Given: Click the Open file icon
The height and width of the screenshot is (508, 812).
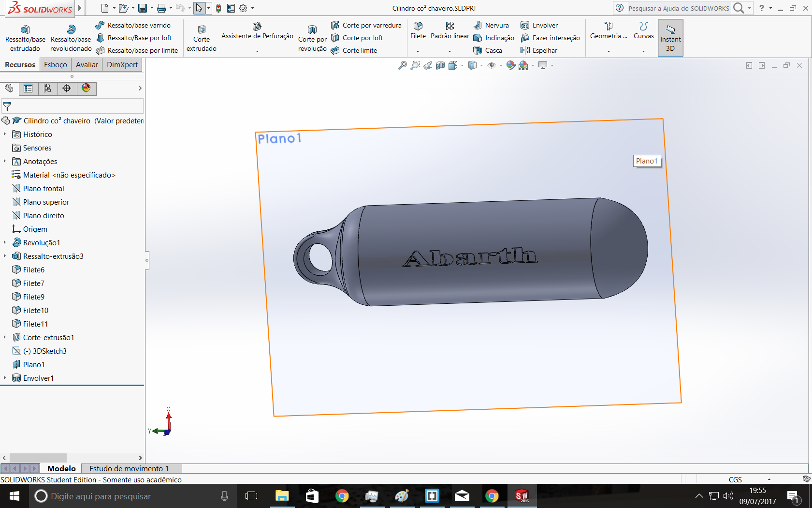Looking at the screenshot, I should pyautogui.click(x=123, y=8).
